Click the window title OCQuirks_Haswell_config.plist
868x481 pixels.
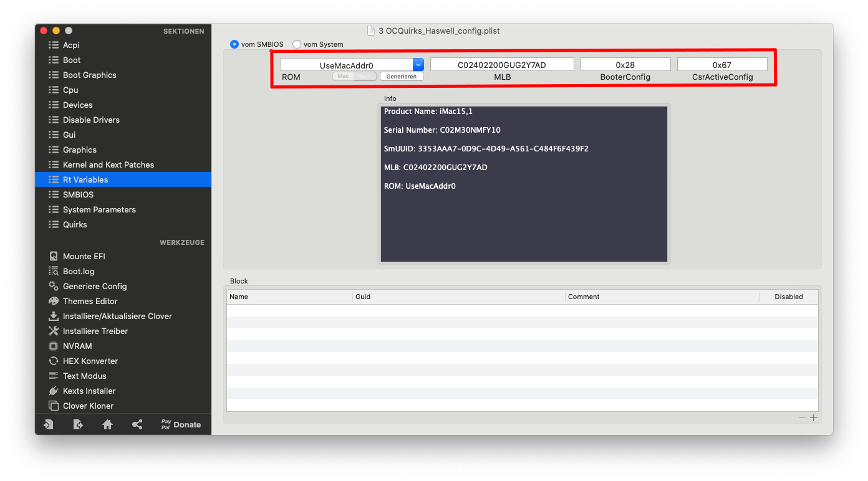pos(439,31)
